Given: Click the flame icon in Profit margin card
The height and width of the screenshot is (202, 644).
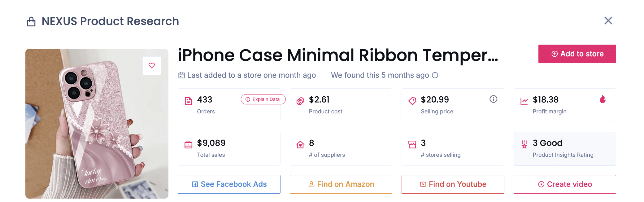Looking at the screenshot, I should (x=603, y=99).
